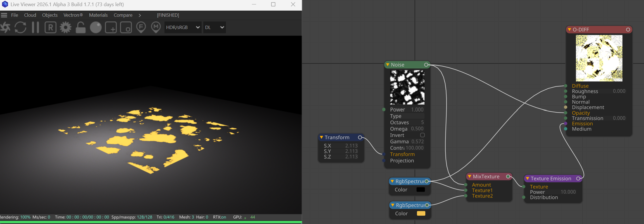Image resolution: width=644 pixels, height=224 pixels.
Task: Click the yellow Color swatch in RgbSpectrum
Action: pos(421,213)
